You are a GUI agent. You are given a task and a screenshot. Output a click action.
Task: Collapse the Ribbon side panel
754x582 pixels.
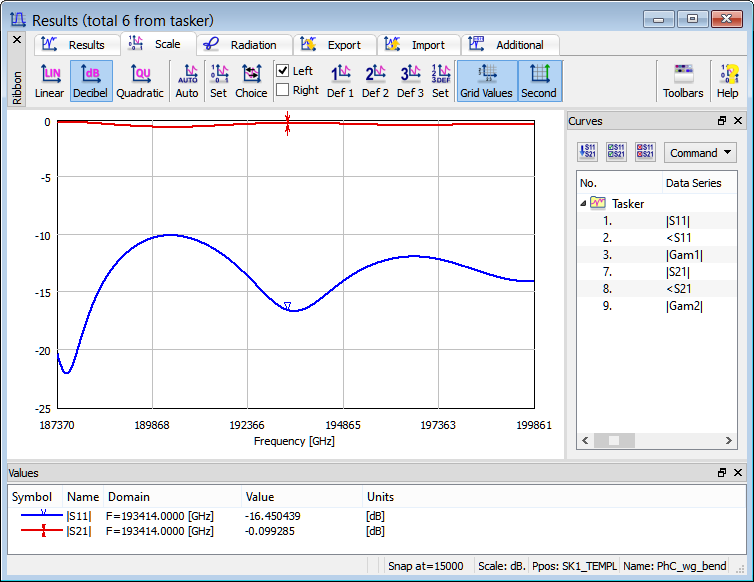pos(16,39)
